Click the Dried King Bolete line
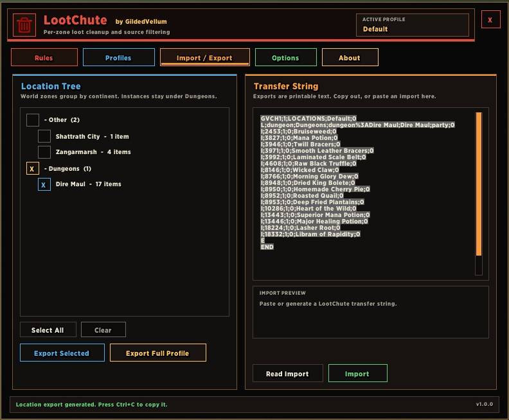The width and height of the screenshot is (509, 420). tap(308, 182)
